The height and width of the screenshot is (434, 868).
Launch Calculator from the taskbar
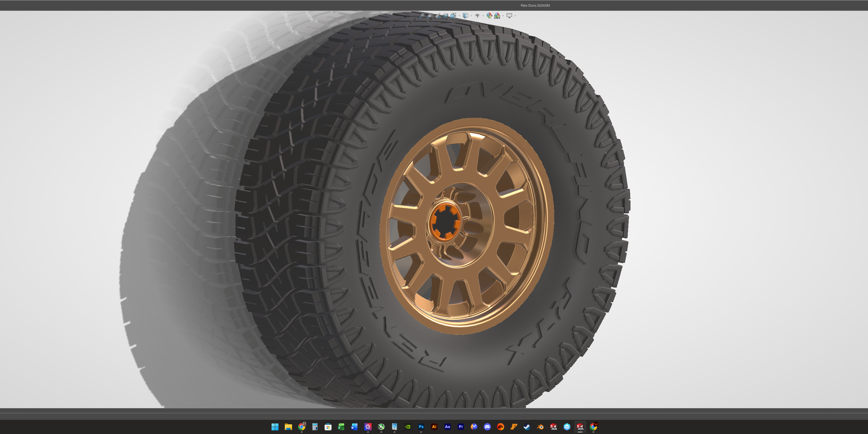pyautogui.click(x=315, y=427)
